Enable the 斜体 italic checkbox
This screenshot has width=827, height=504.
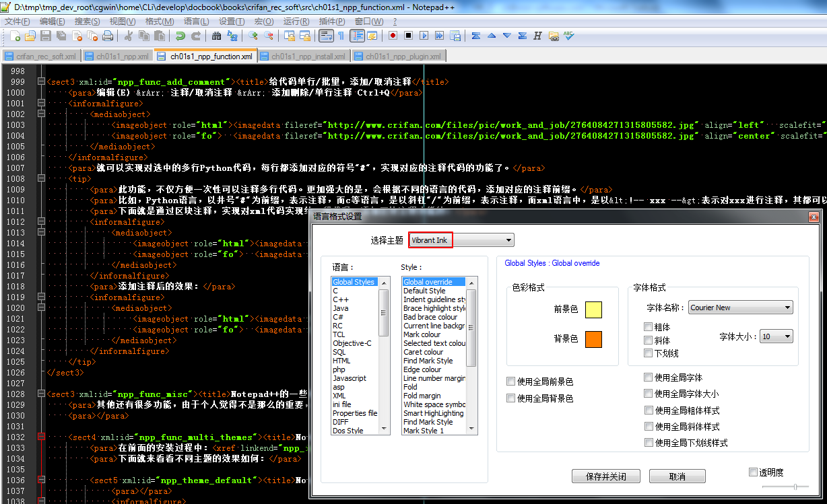[648, 340]
